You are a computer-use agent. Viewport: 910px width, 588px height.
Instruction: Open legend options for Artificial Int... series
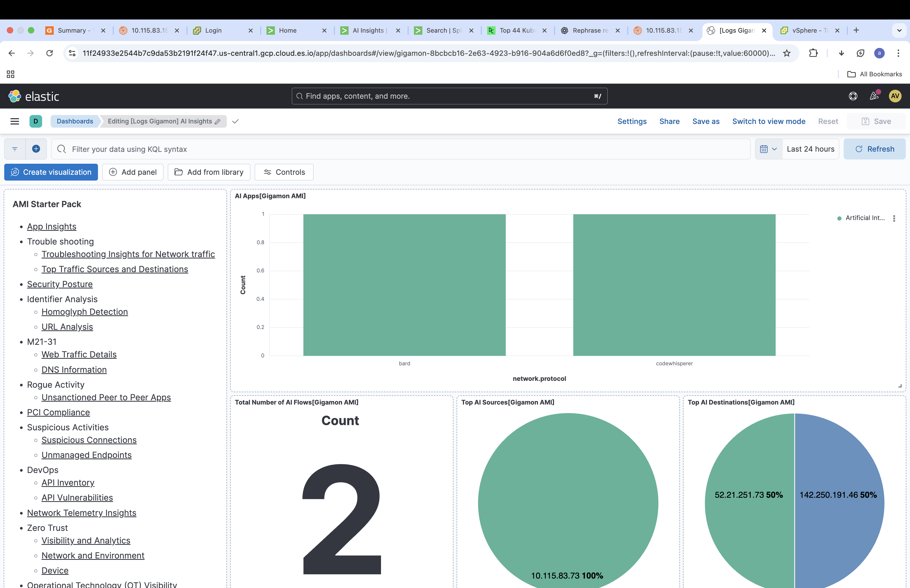point(894,218)
